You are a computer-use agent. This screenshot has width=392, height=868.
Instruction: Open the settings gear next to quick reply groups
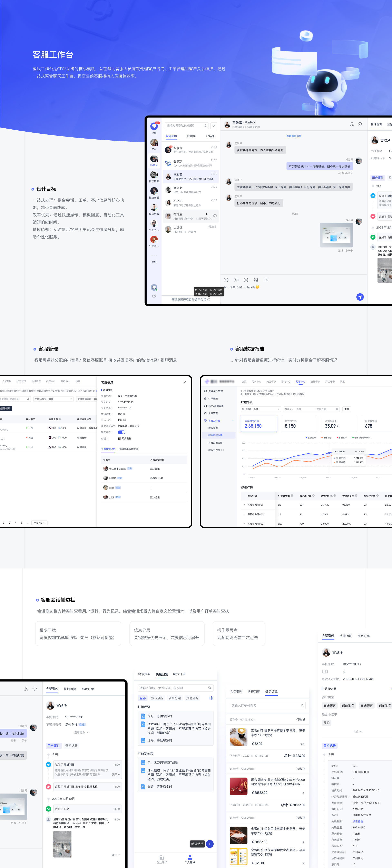point(211,698)
